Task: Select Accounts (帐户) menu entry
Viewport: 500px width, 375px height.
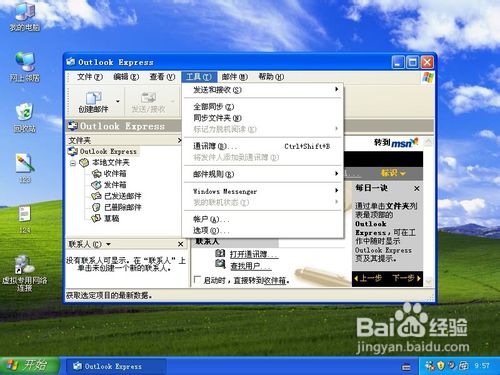Action: pos(263,219)
